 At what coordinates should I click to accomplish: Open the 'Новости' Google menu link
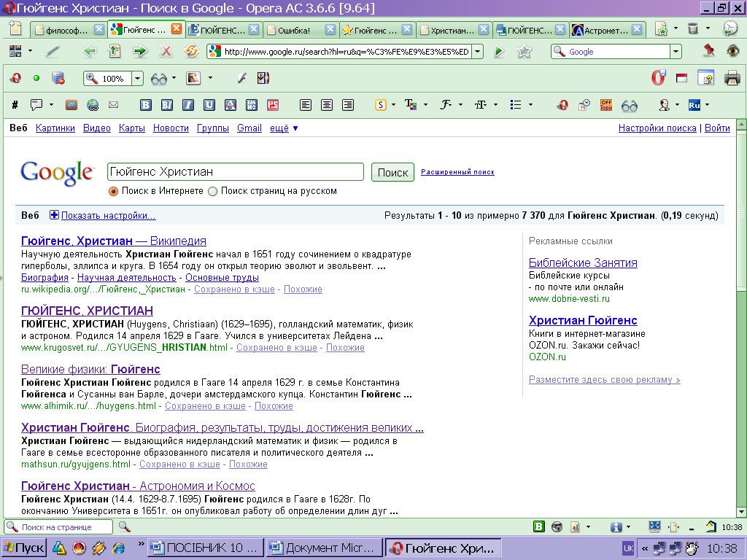(x=171, y=128)
